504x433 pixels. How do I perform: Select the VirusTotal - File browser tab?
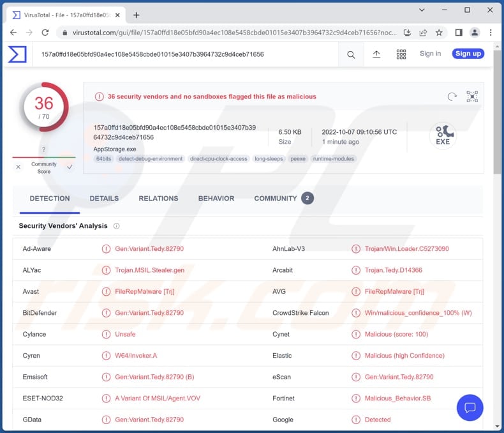coord(66,15)
